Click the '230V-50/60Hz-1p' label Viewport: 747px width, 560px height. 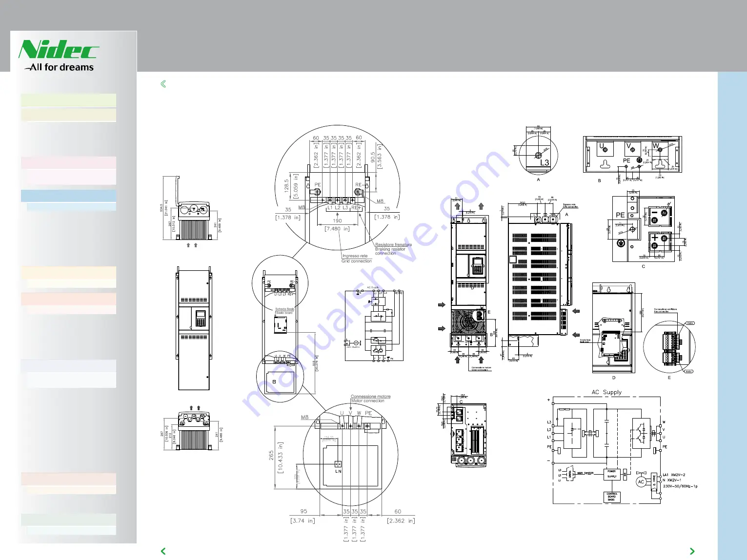pos(680,486)
